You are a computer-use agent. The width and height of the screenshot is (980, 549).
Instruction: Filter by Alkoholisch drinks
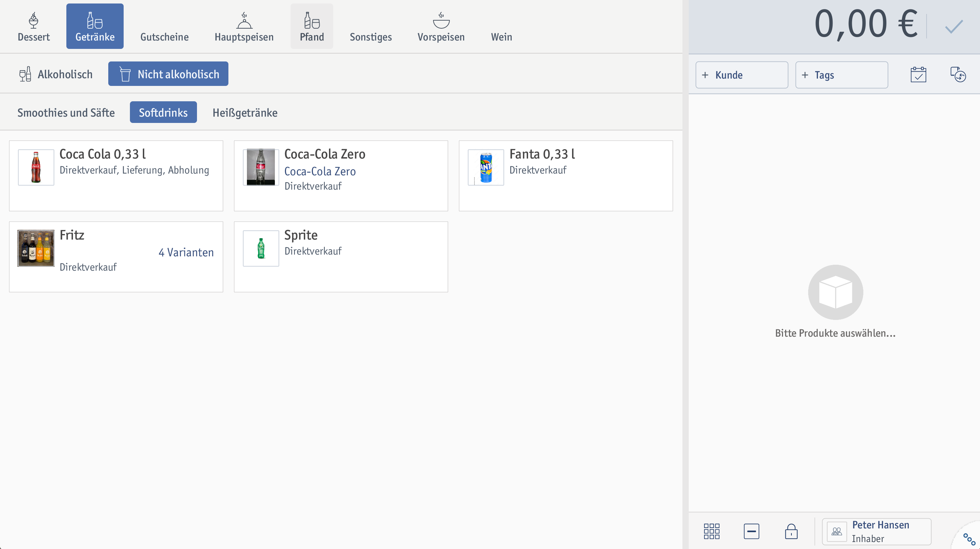click(56, 74)
